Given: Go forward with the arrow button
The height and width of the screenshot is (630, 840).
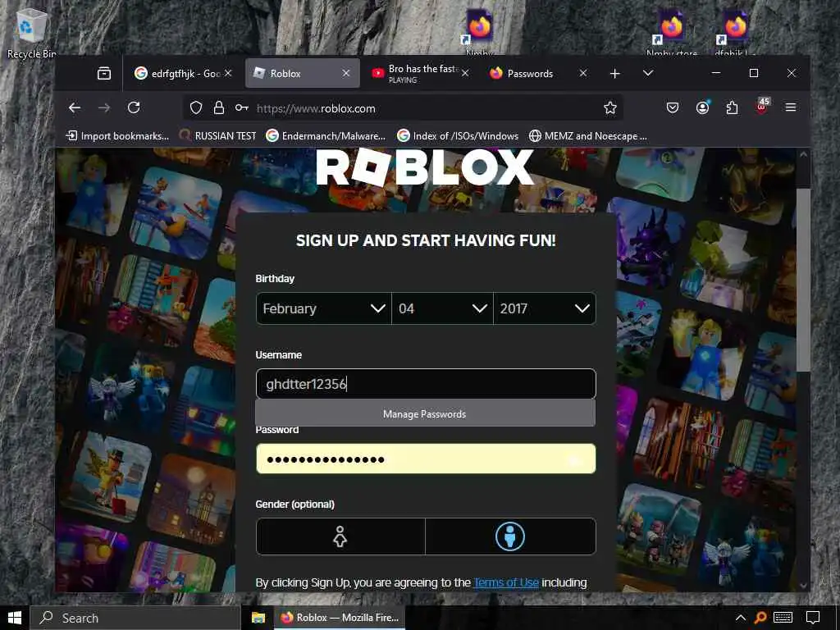Looking at the screenshot, I should (104, 107).
